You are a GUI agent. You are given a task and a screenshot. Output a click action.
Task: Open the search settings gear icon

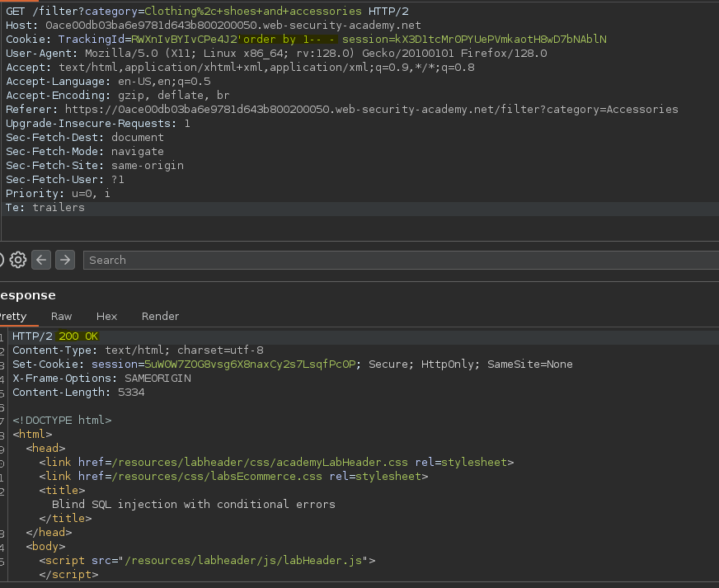pos(18,260)
